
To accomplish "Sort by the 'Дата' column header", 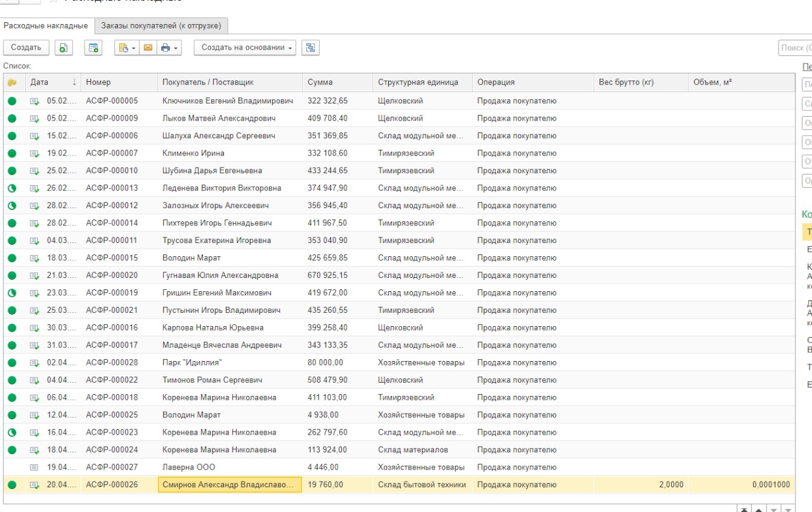I will 39,82.
